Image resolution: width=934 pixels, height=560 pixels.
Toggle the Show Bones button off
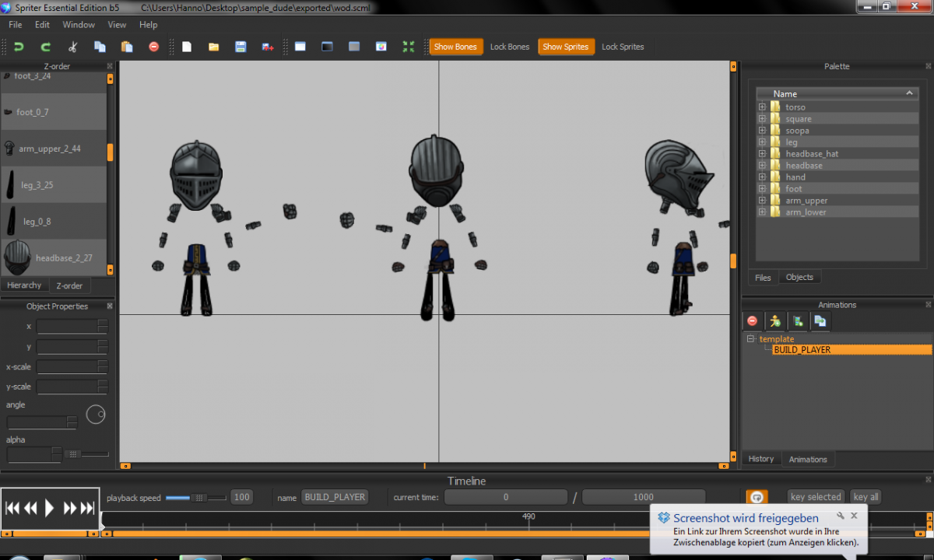click(x=455, y=47)
